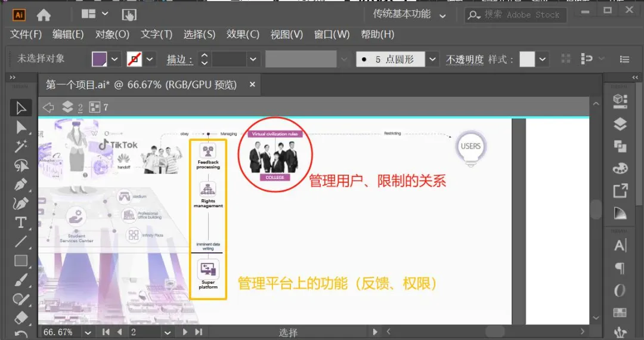Screen dimensions: 644x340
Task: Open the Layers panel icon
Action: tap(620, 123)
